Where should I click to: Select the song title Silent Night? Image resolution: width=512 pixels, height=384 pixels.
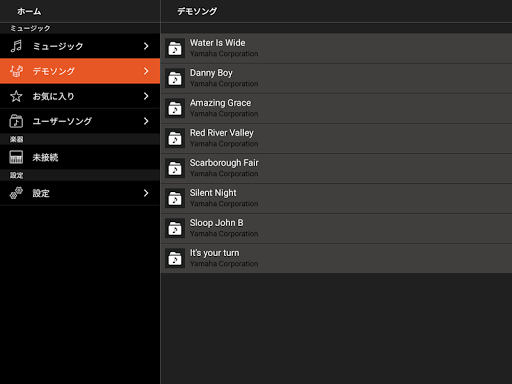click(213, 193)
